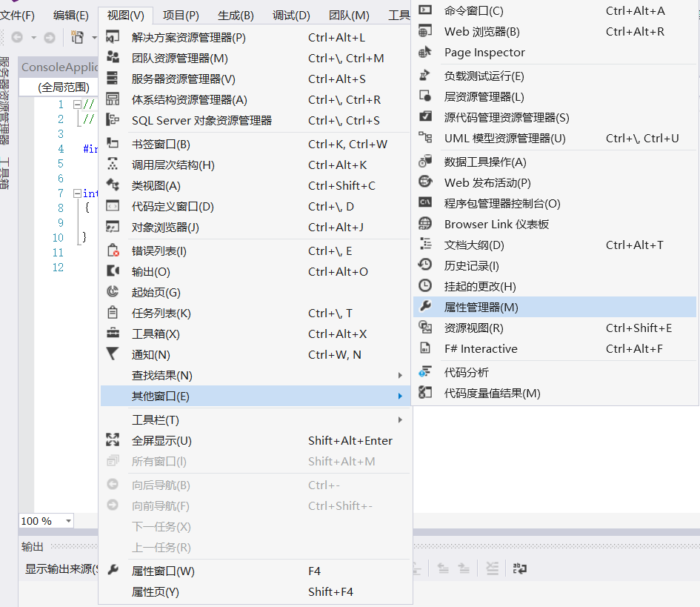This screenshot has width=700, height=607.
Task: Click the 调用层次结构 hierarchy icon
Action: pyautogui.click(x=113, y=164)
